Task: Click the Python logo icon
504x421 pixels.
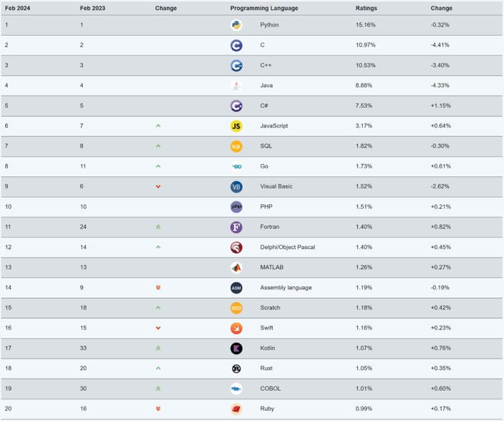Action: coord(236,25)
